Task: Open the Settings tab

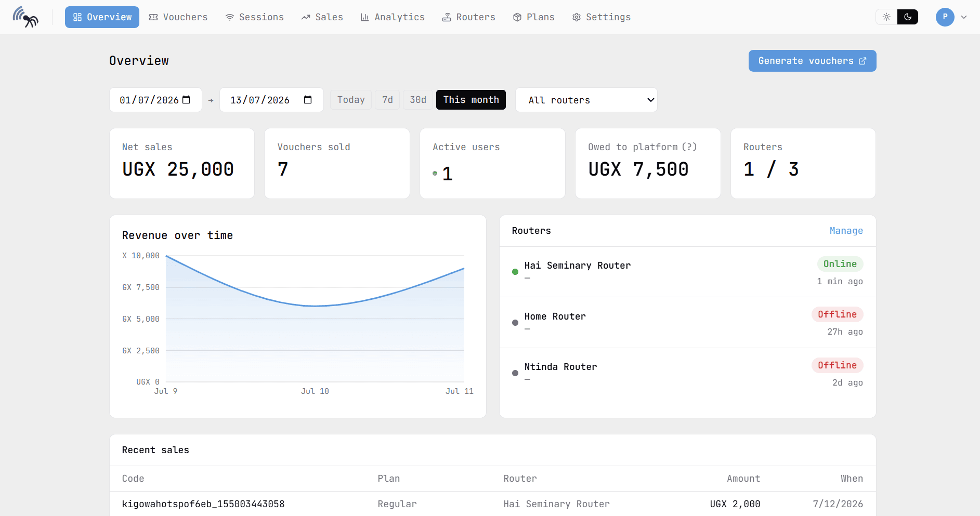Action: click(x=602, y=17)
